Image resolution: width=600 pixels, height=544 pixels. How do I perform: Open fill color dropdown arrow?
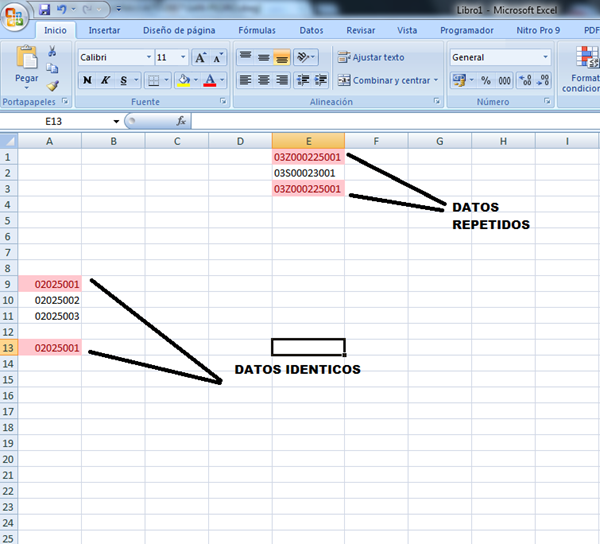click(196, 80)
